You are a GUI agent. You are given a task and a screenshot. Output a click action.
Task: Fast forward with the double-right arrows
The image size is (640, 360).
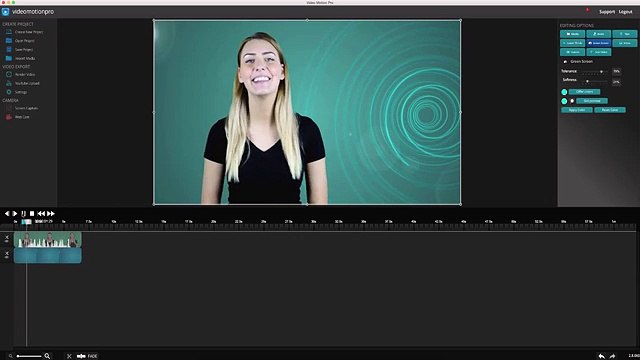tap(51, 213)
